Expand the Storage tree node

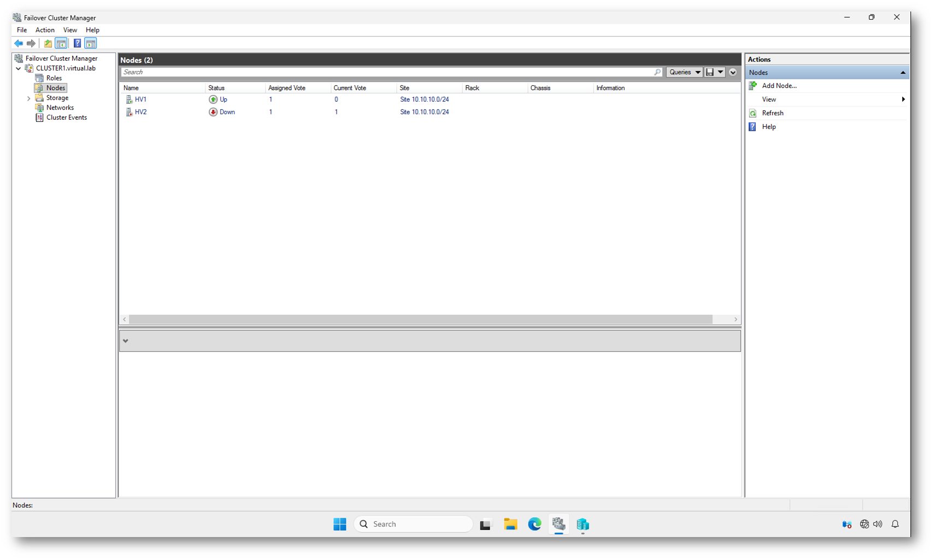click(29, 98)
